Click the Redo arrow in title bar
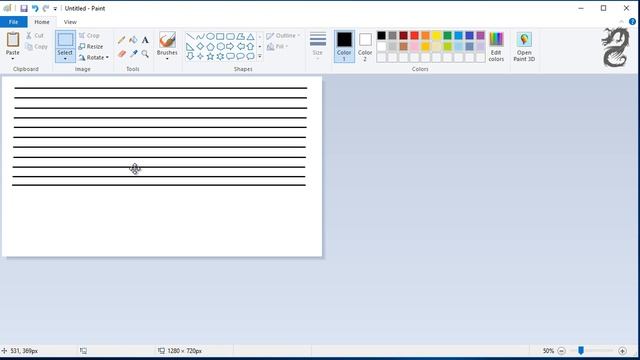Viewport: 640px width, 360px height. (x=46, y=8)
